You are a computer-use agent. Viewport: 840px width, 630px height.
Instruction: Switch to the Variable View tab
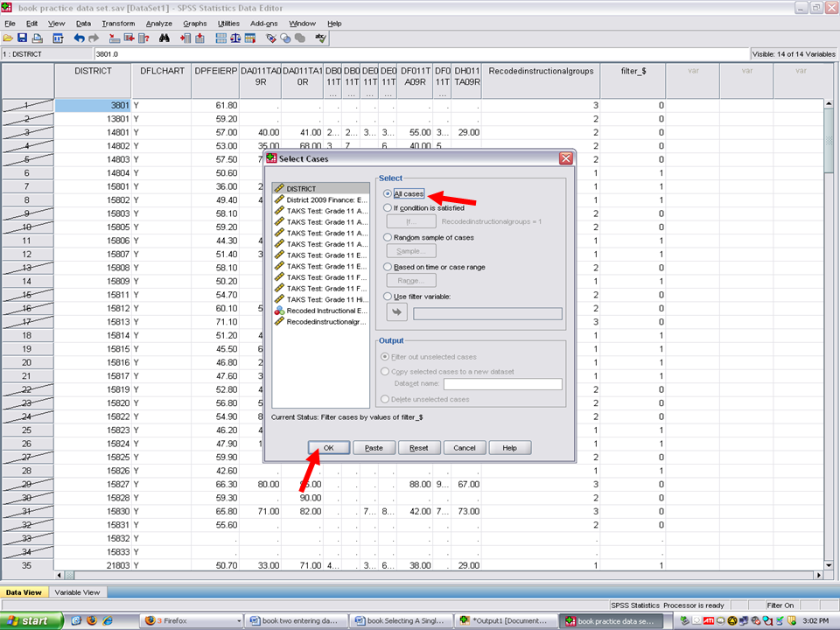77,592
